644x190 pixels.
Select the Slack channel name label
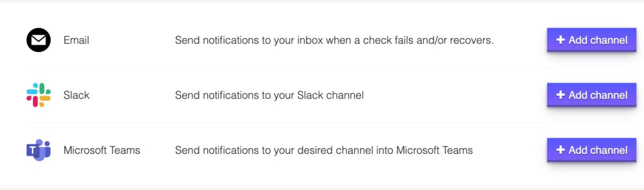(76, 95)
